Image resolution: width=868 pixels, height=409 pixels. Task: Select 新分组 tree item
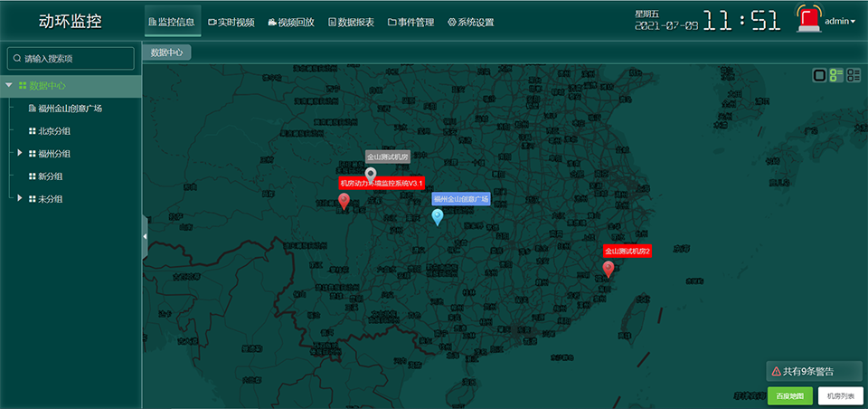[x=51, y=176]
